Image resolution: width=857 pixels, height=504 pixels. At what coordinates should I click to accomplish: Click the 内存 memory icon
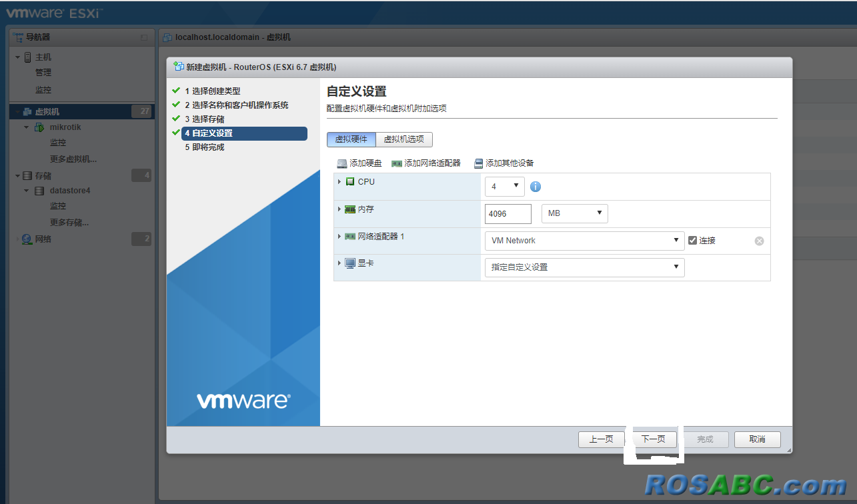click(x=350, y=209)
